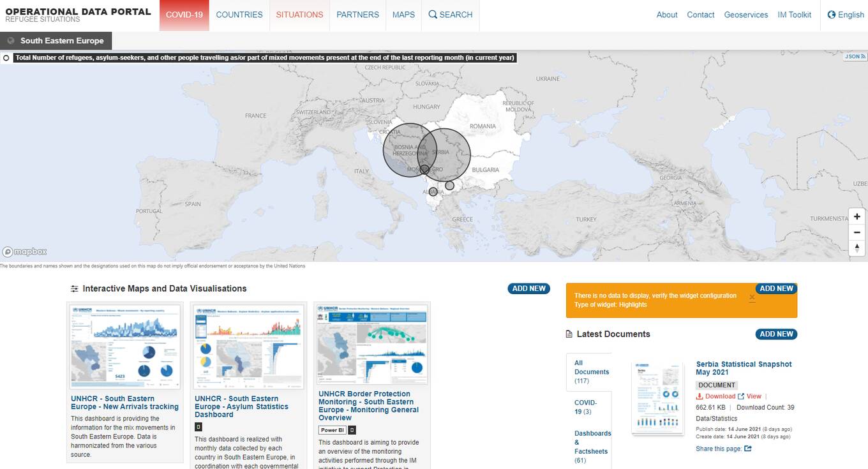The width and height of the screenshot is (868, 469).
Task: Open the Asylum Statistics Dashboard thumbnail
Action: [249, 346]
